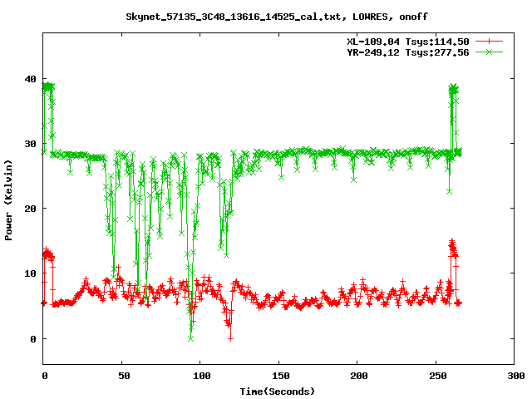532x399 pixels.
Task: Click the y-axis tick label 40
Action: 30,79
